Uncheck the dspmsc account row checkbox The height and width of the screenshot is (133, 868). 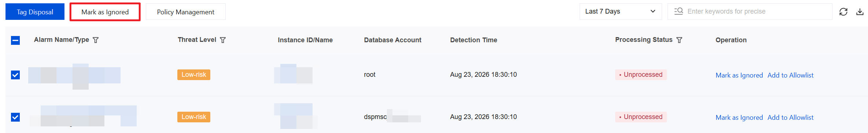click(15, 117)
